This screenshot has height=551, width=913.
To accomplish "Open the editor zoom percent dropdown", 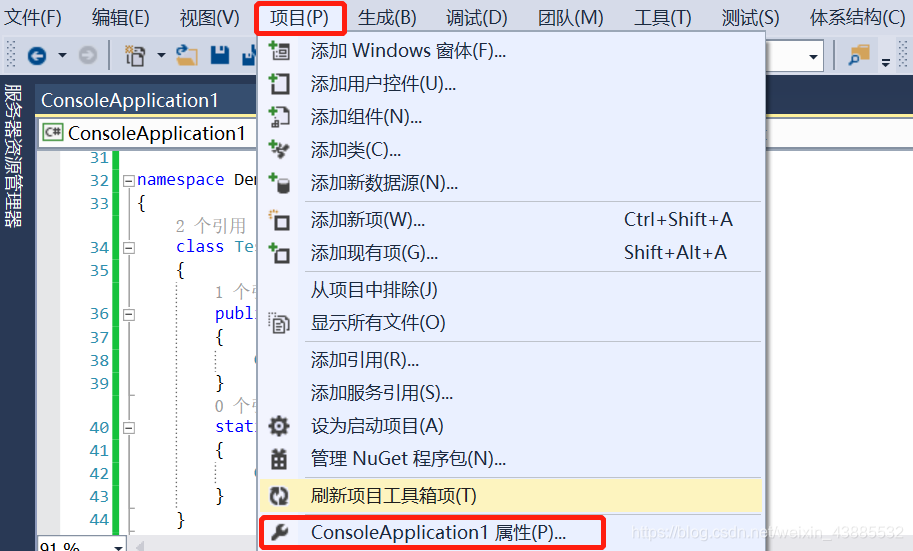I will [x=119, y=548].
